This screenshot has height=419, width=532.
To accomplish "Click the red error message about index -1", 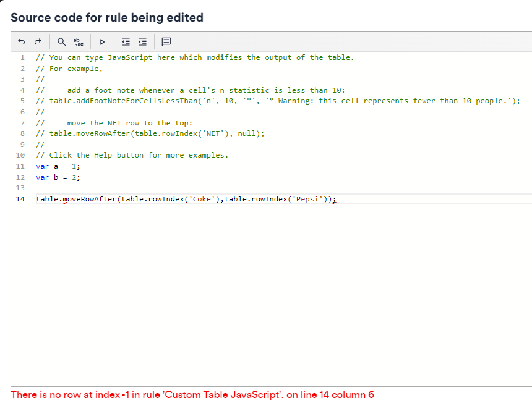I will pos(192,395).
